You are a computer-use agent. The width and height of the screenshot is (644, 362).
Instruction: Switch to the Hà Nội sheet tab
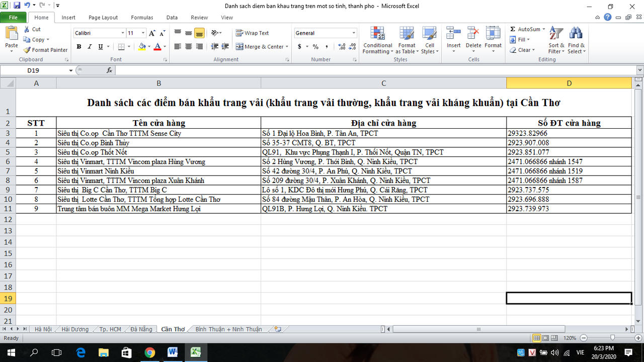click(x=43, y=329)
